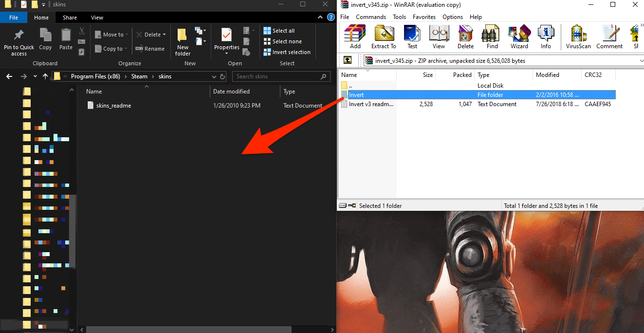Screen dimensions: 644x333
Task: Click Paste shortcut icon in Clipboard group
Action: (x=82, y=51)
